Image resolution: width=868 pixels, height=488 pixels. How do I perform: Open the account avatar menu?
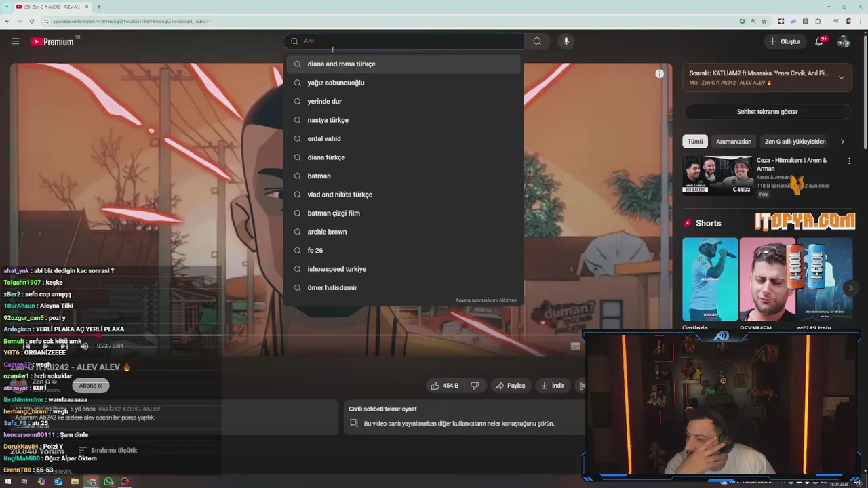tap(844, 41)
